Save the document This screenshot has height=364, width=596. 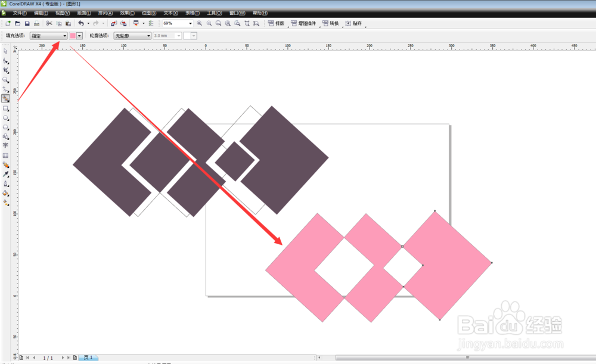click(x=27, y=24)
